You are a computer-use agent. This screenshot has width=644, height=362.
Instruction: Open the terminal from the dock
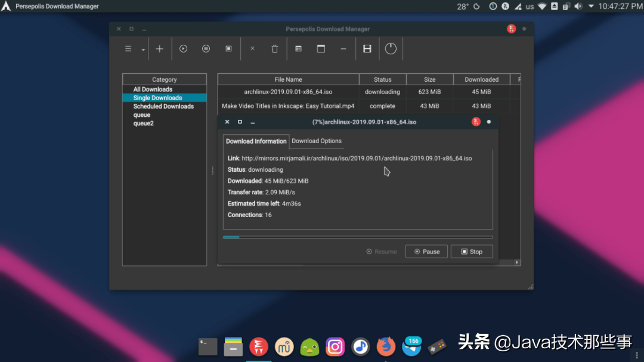(x=208, y=347)
